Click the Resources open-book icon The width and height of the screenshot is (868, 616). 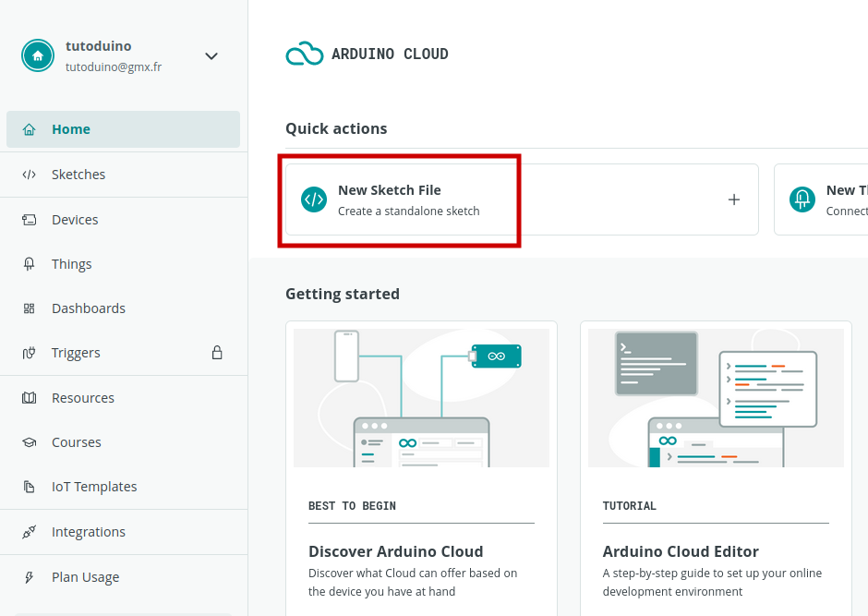click(29, 398)
